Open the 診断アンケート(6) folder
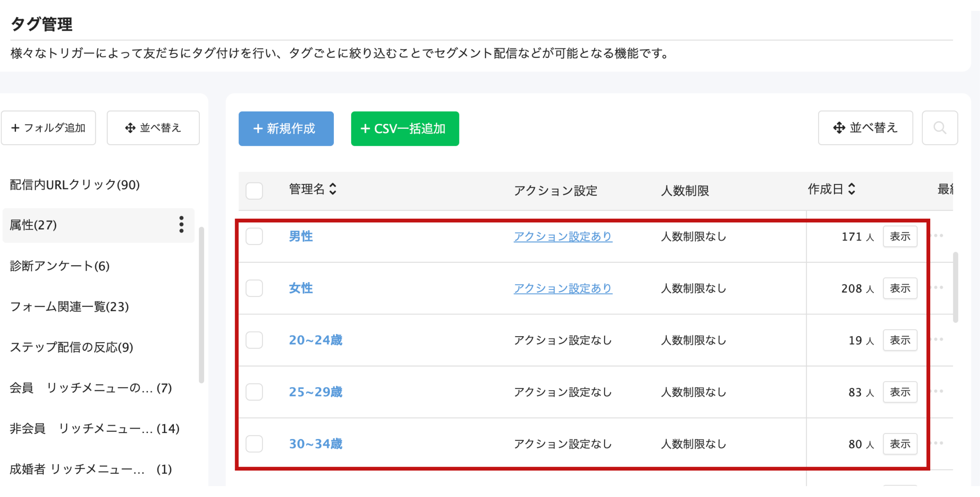The width and height of the screenshot is (980, 497). [60, 266]
